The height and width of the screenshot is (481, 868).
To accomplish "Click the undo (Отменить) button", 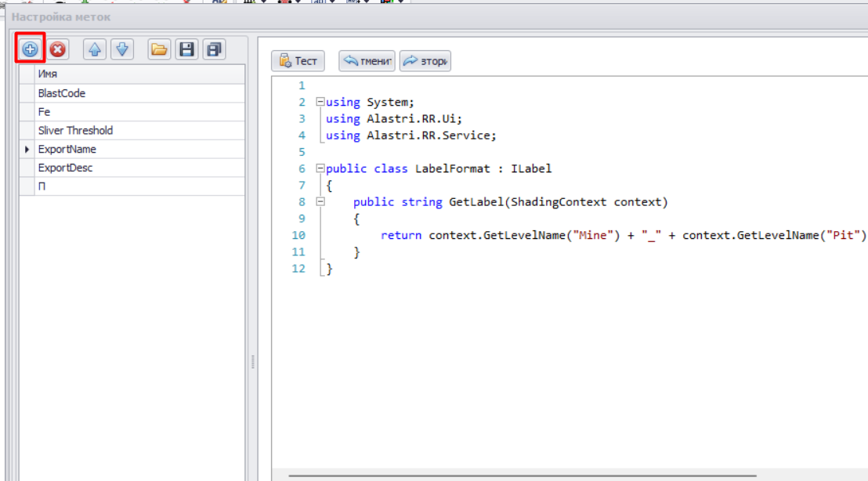I will tap(367, 61).
